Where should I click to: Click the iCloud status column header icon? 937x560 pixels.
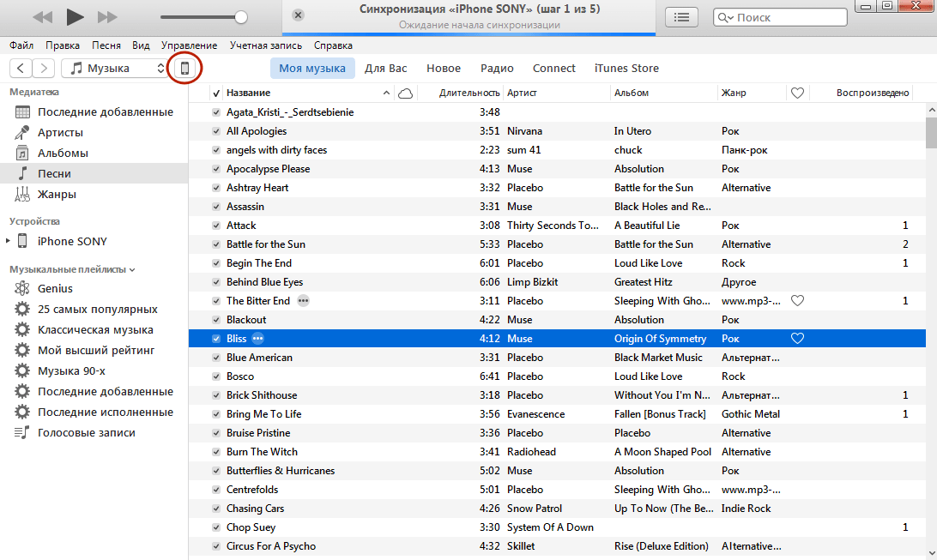pyautogui.click(x=405, y=93)
